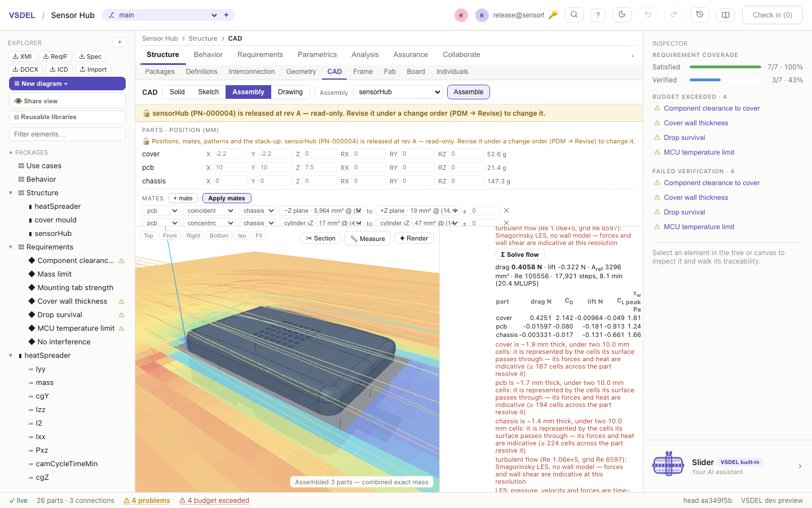Switch to the Behavior tab
Image resolution: width=812 pixels, height=508 pixels.
coord(208,55)
